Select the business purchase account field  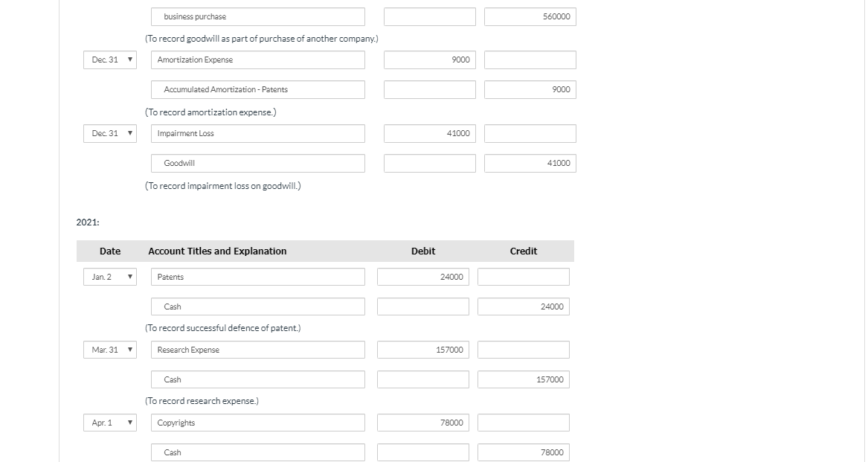(x=257, y=16)
